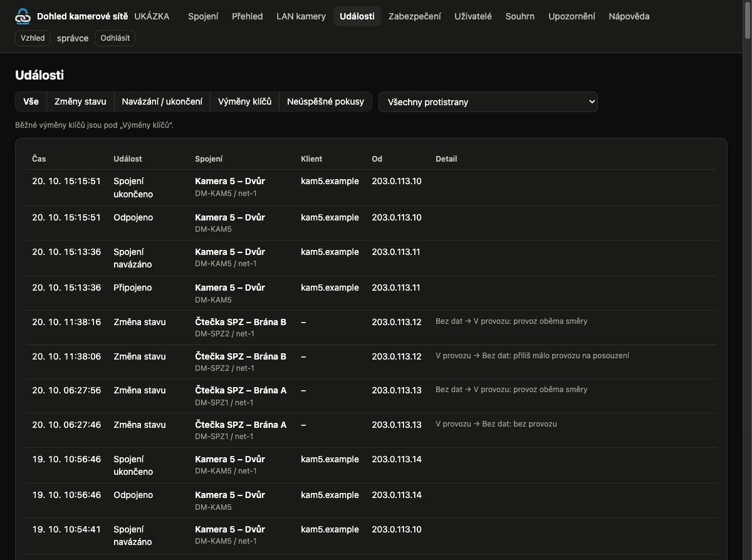Click IP 203.0.113.12 in 11:38:16 row

397,322
